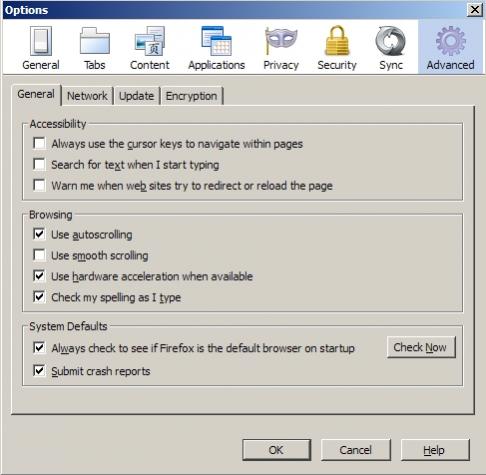Image resolution: width=486 pixels, height=475 pixels.
Task: Uncheck Use hardware acceleration when available
Action: (x=39, y=276)
